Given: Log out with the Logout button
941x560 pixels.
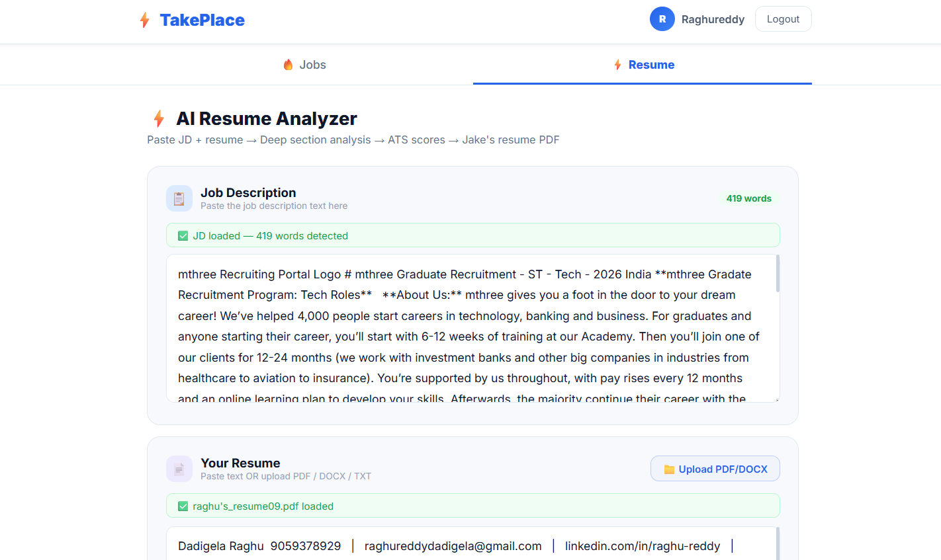Looking at the screenshot, I should tap(783, 19).
